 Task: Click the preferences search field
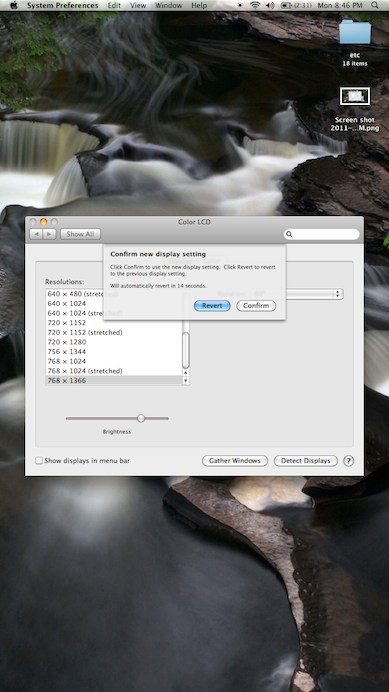(x=321, y=234)
